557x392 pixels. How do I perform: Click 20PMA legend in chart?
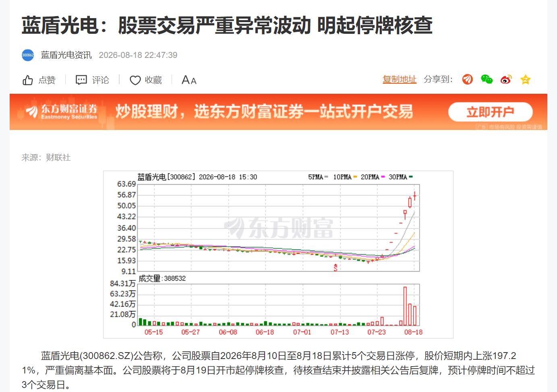point(373,177)
